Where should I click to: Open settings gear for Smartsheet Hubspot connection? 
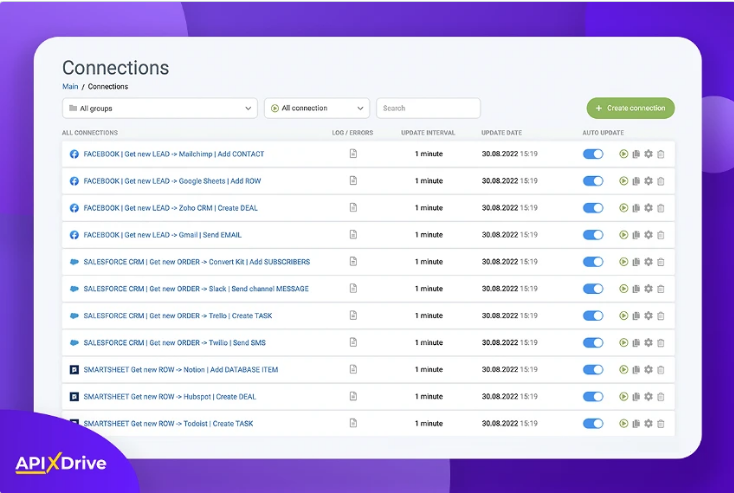(648, 397)
